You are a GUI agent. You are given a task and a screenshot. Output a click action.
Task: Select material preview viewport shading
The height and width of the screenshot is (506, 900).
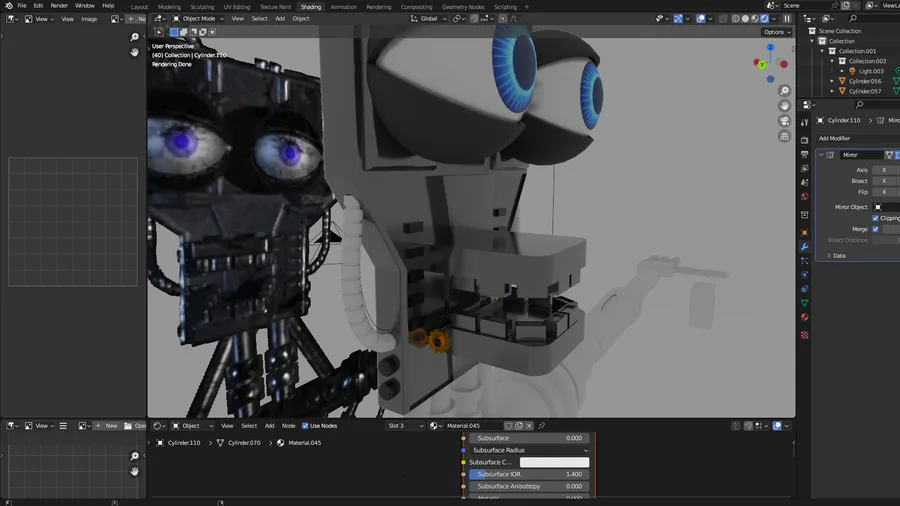[x=755, y=18]
